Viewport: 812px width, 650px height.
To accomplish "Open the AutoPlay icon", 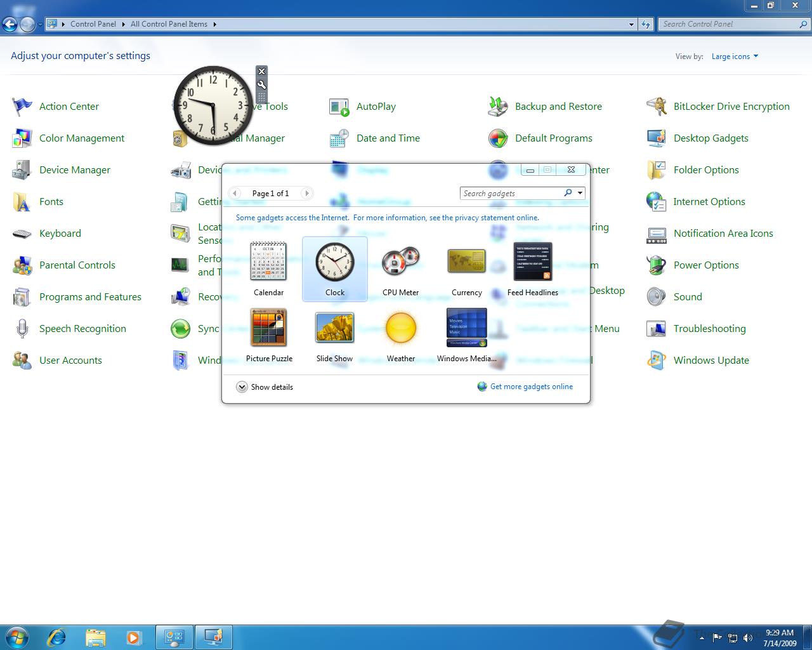I will 339,106.
